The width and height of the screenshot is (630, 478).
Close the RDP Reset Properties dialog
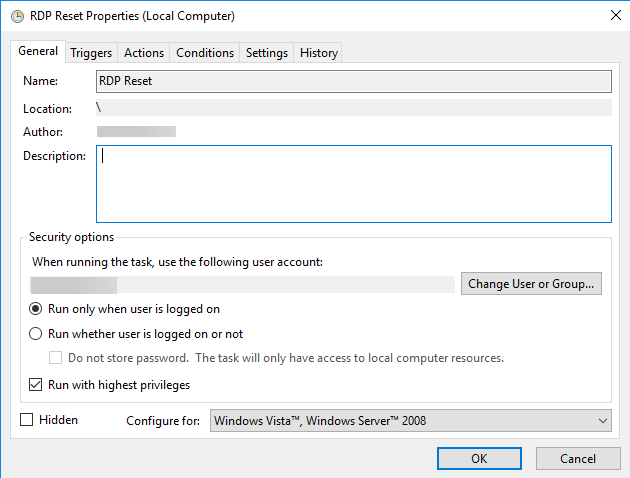(612, 16)
